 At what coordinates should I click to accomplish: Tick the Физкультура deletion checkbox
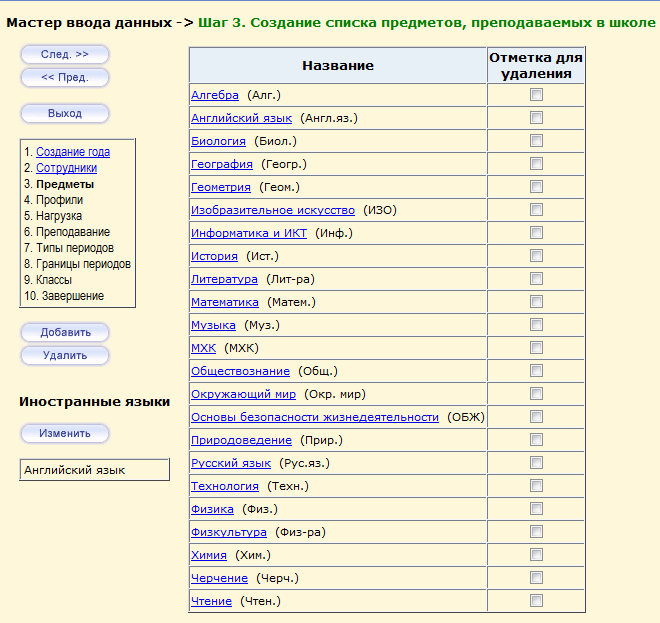[536, 532]
